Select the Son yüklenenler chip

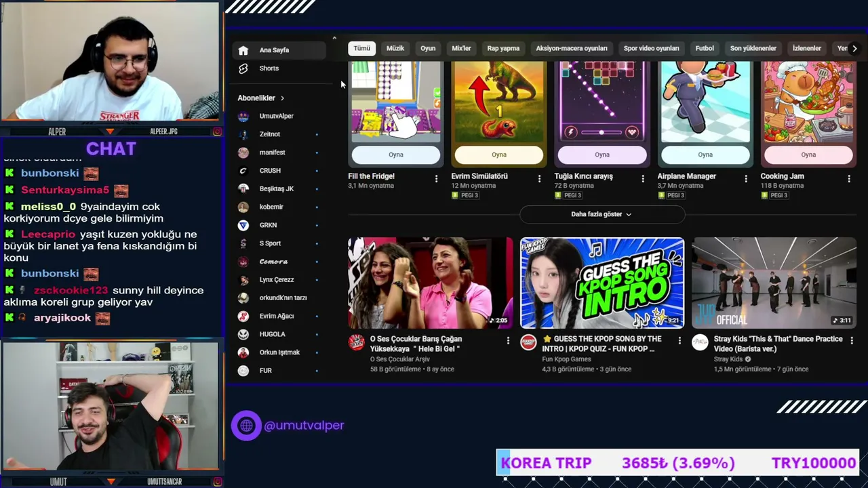point(753,48)
